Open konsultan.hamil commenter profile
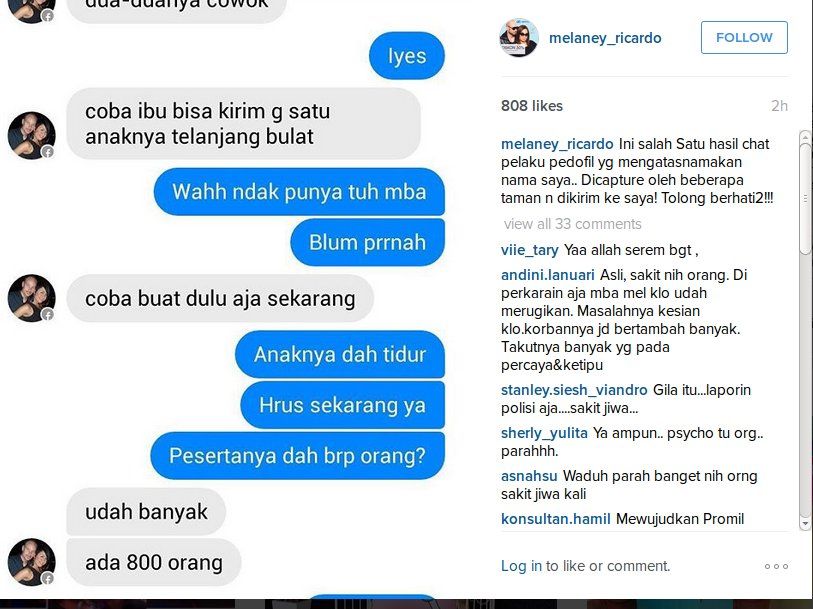 click(555, 519)
